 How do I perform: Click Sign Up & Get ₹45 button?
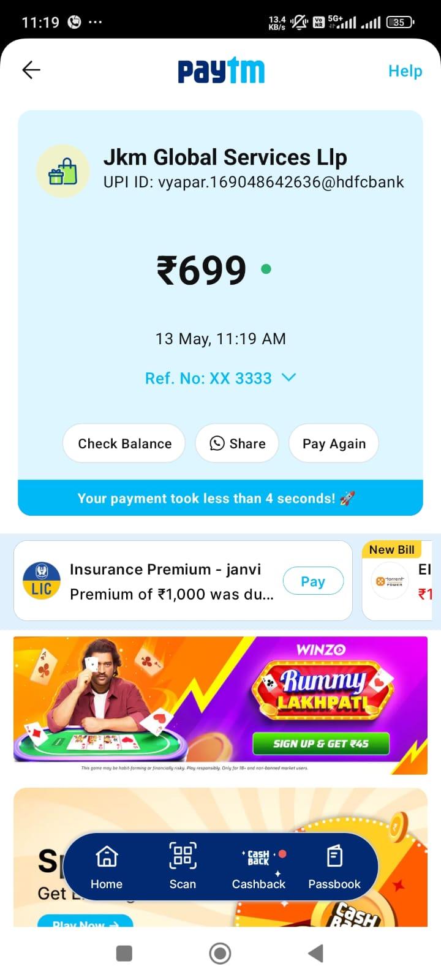321,744
